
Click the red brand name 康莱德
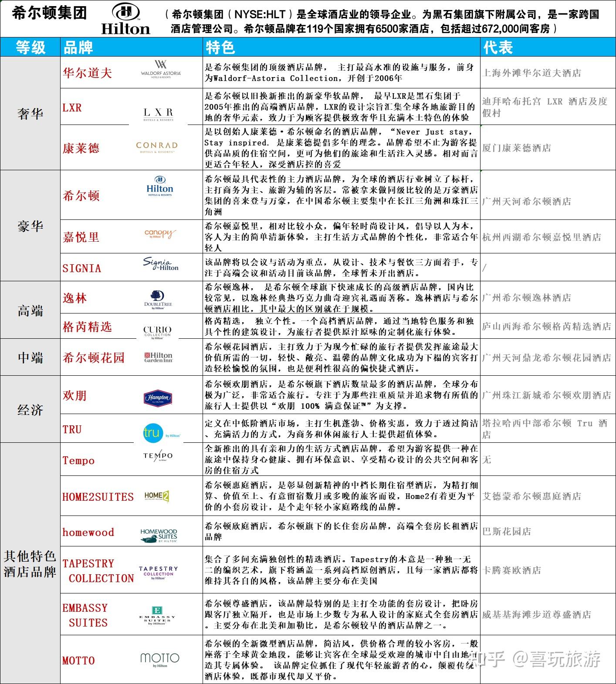click(x=81, y=148)
